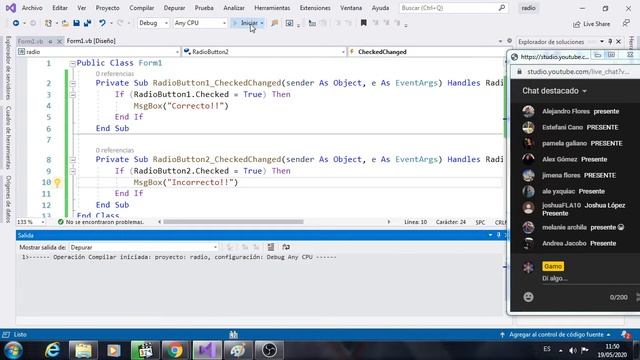This screenshot has height=360, width=640.
Task: Click the No se encontraron problemas indicator
Action: [x=101, y=222]
